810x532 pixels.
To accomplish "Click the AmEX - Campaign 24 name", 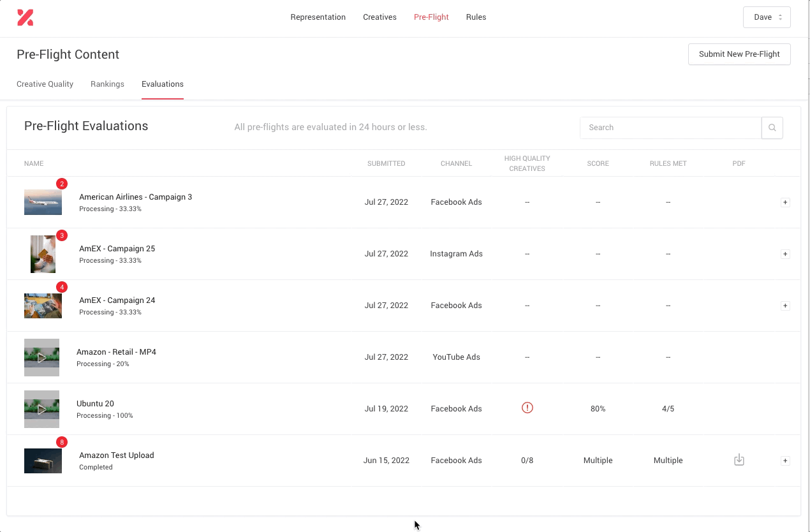I will pos(117,300).
